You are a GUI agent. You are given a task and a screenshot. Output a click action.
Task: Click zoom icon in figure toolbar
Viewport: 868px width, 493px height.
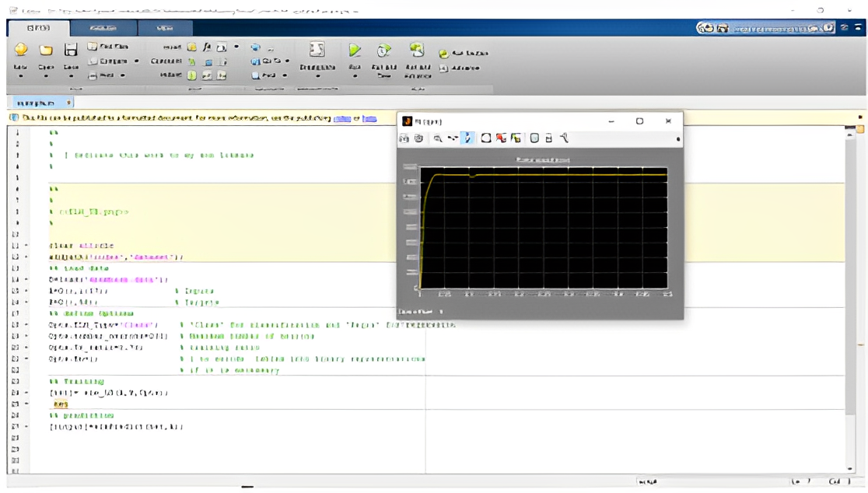[x=438, y=138]
